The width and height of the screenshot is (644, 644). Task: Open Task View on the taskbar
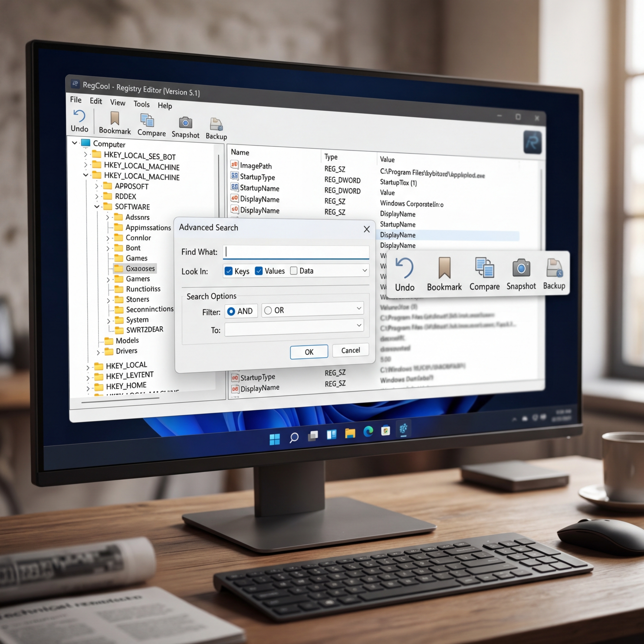click(x=313, y=436)
